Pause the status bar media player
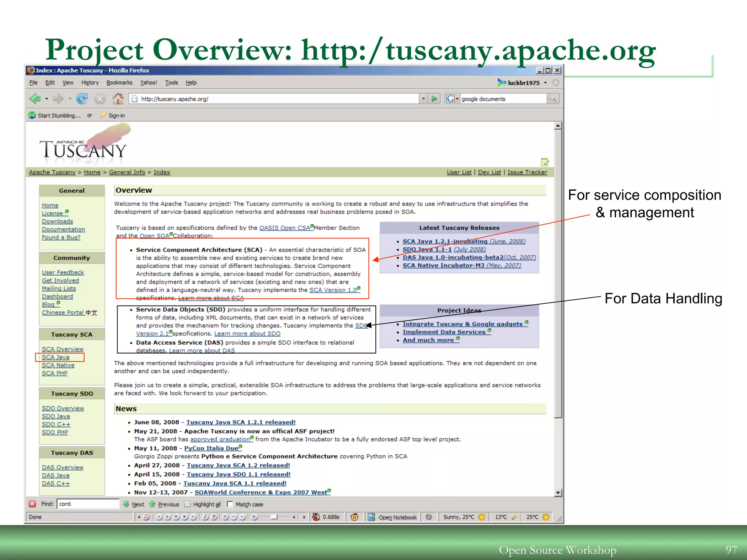The width and height of the screenshot is (747, 560). [176, 517]
